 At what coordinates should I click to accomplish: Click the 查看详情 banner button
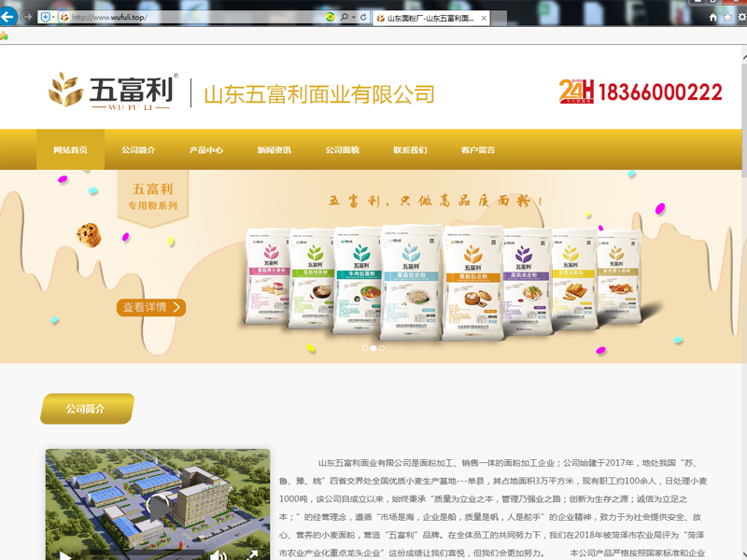click(x=151, y=307)
